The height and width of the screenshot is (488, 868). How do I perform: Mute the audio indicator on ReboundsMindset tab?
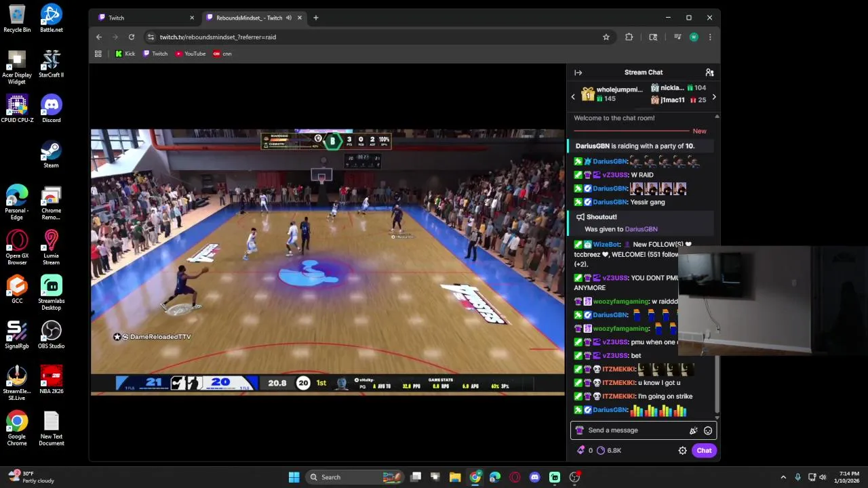289,18
